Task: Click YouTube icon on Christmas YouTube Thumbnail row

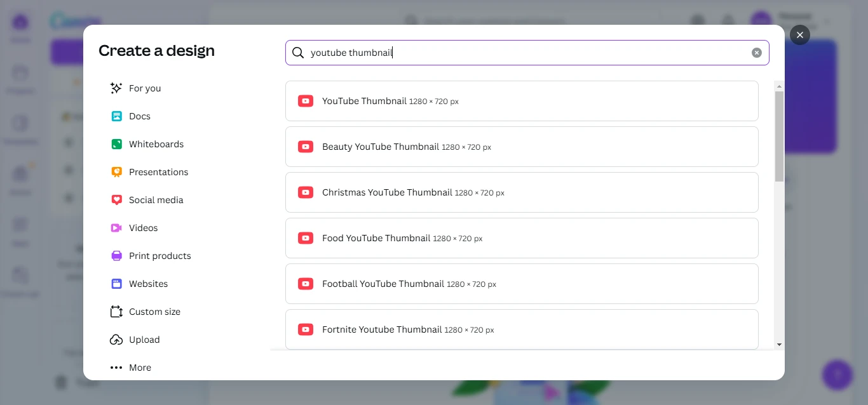Action: click(x=306, y=192)
